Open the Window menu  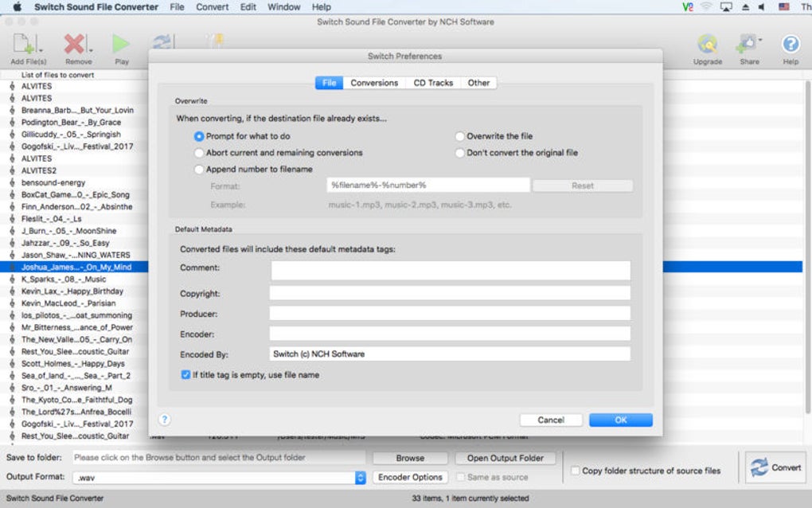point(283,6)
